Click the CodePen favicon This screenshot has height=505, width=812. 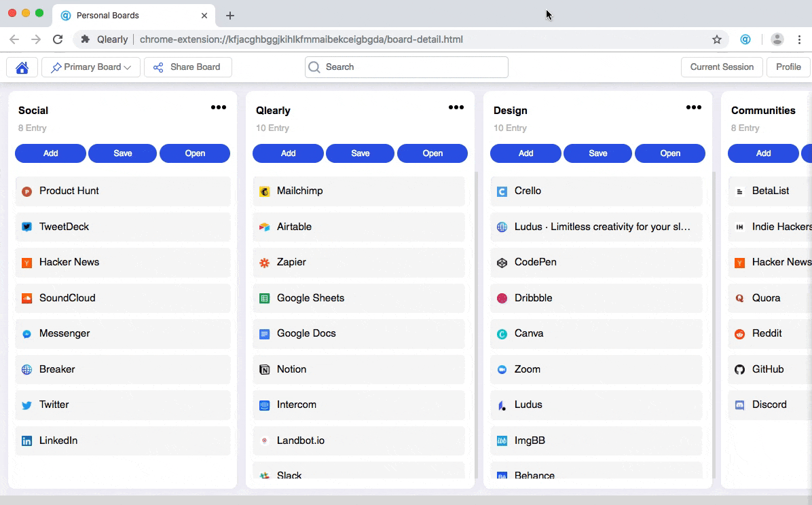pyautogui.click(x=502, y=263)
